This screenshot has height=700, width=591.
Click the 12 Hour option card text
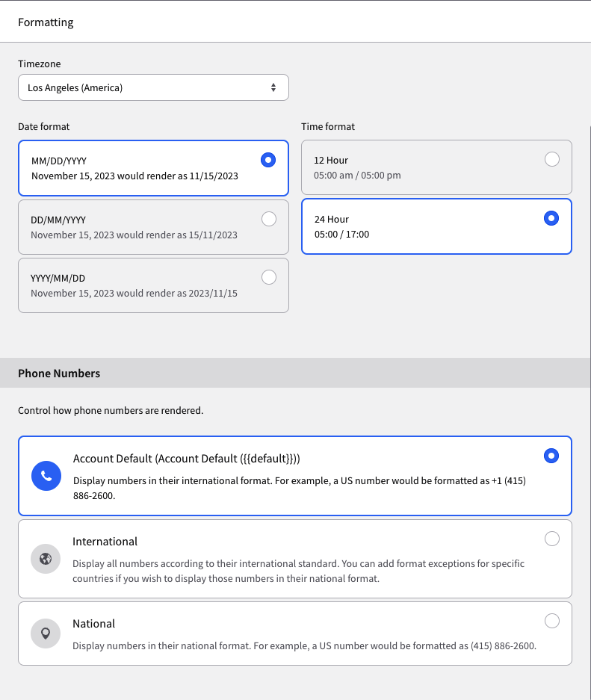(x=331, y=161)
